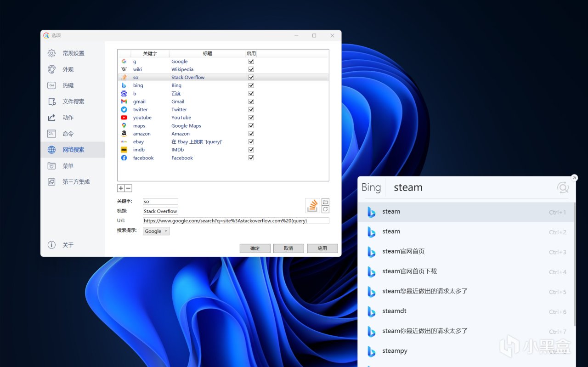
Task: Toggle the Google Maps enabled checkbox
Action: (251, 125)
